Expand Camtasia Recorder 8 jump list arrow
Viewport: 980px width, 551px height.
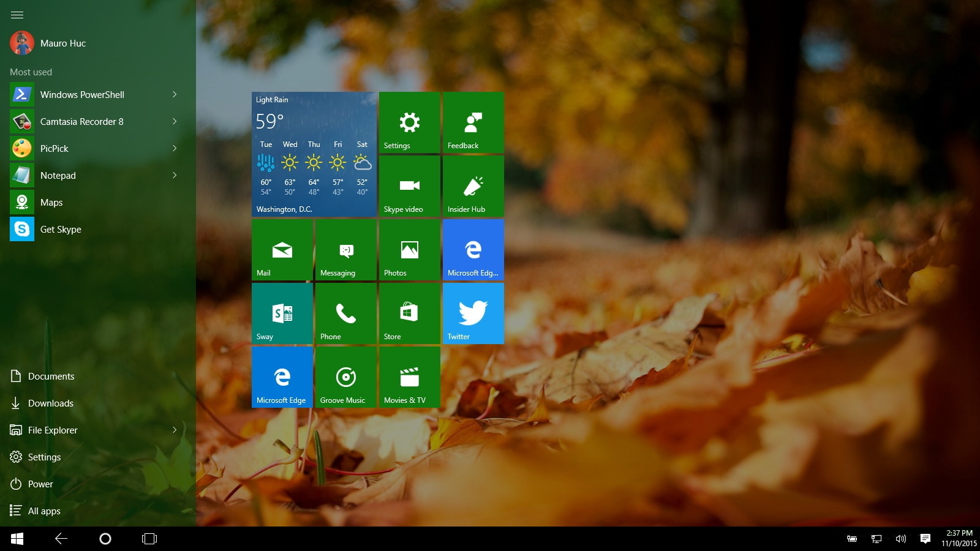pos(175,121)
